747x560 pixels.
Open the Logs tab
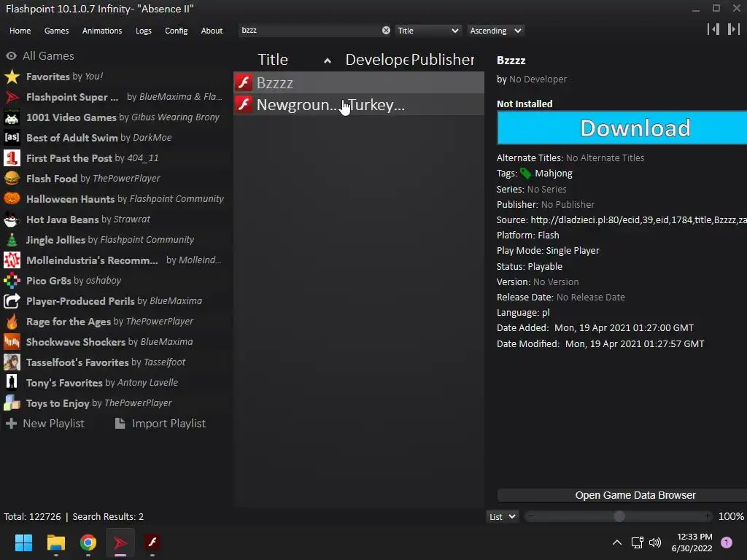[x=144, y=31]
